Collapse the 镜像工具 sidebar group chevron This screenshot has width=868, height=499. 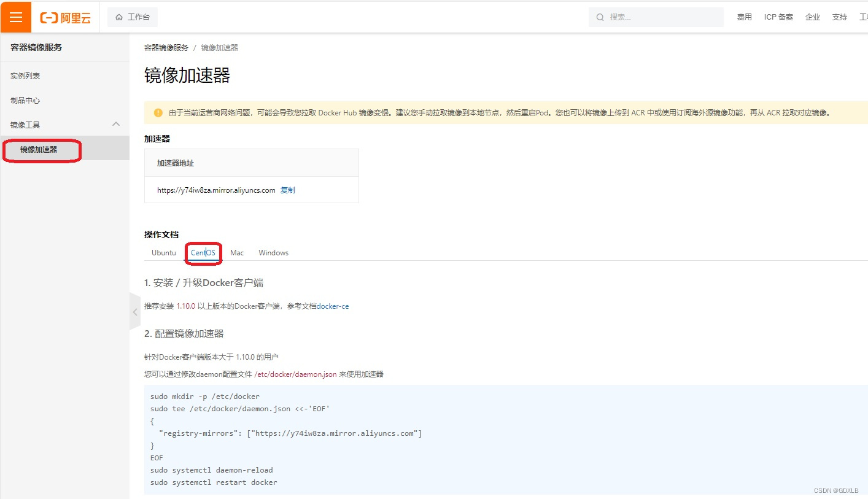116,124
